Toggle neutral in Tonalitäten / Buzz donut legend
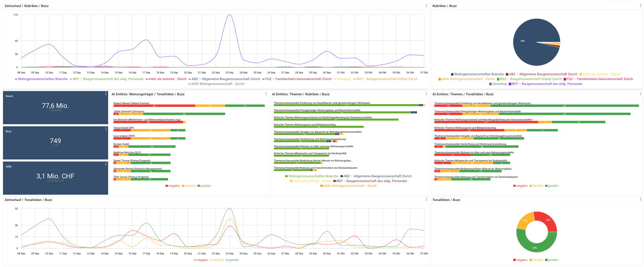644x267 pixels. [536, 260]
